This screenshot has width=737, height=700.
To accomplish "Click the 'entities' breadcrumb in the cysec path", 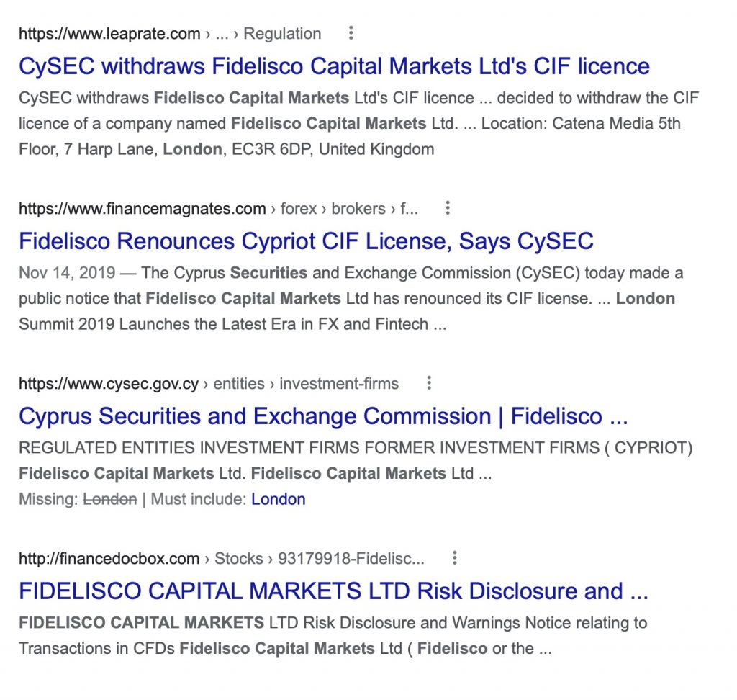I will click(x=239, y=384).
